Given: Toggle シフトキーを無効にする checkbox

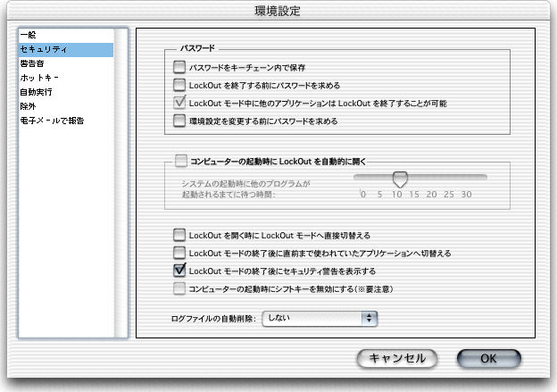Looking at the screenshot, I should [x=179, y=288].
